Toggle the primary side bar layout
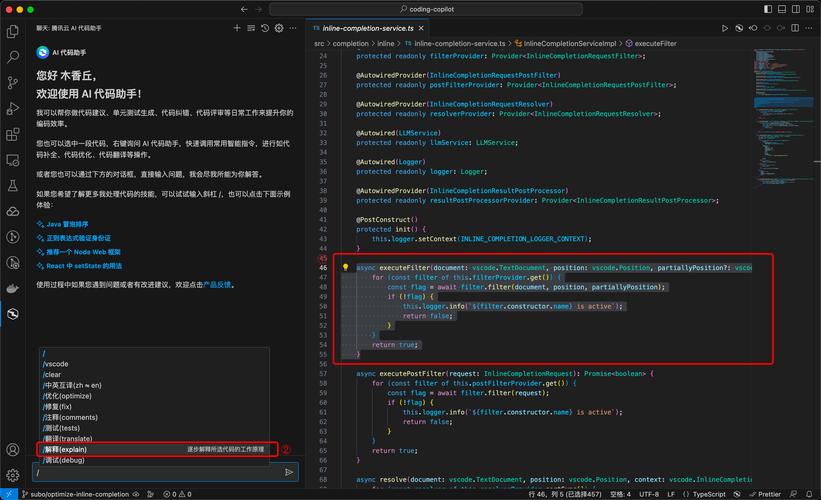This screenshot has height=500, width=821. tap(768, 9)
